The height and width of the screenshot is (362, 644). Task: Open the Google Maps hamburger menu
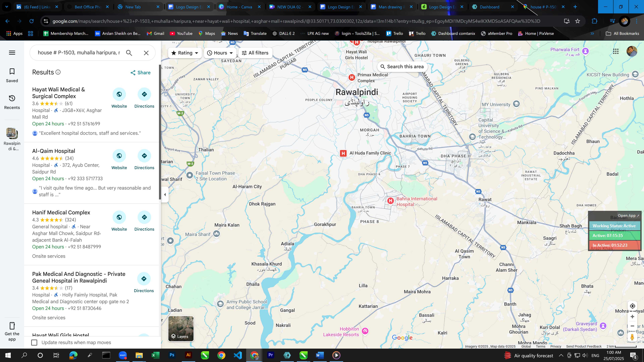[12, 53]
